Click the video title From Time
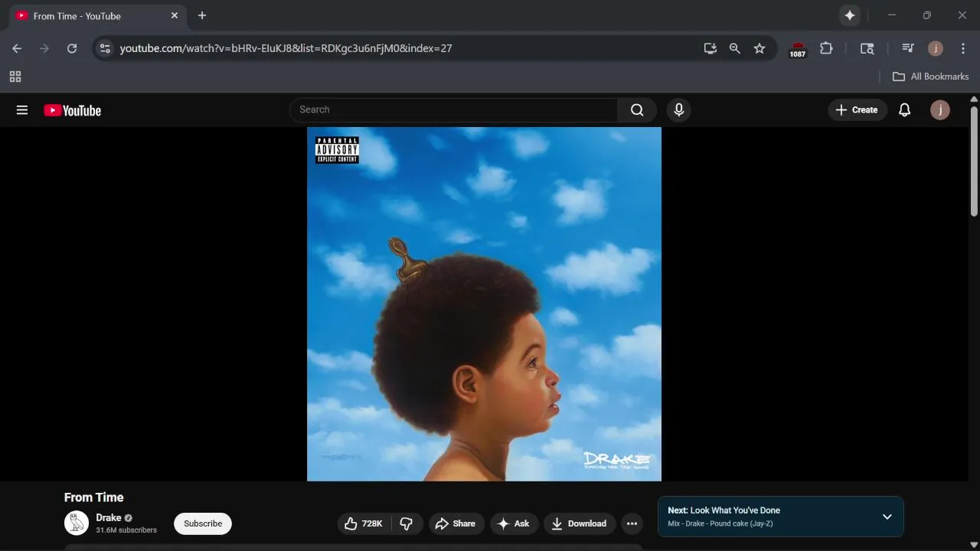The image size is (980, 551). point(94,497)
